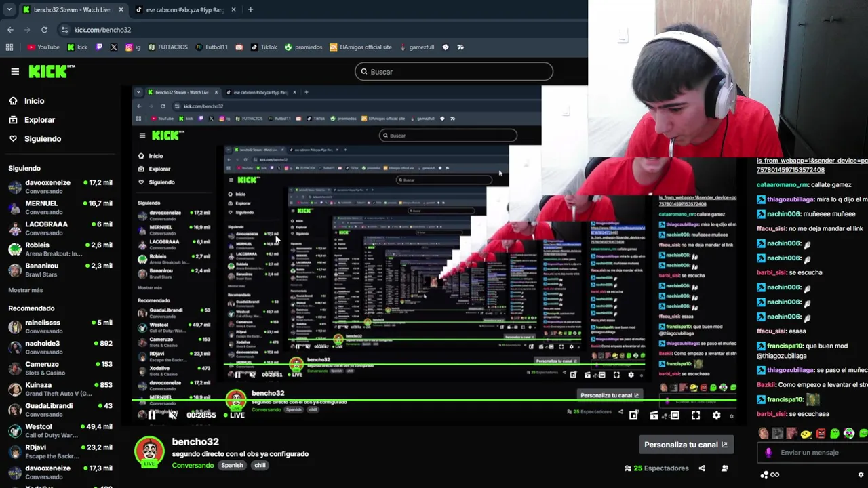Open the Kick hamburger menu
Viewport: 868px width, 488px height.
15,71
